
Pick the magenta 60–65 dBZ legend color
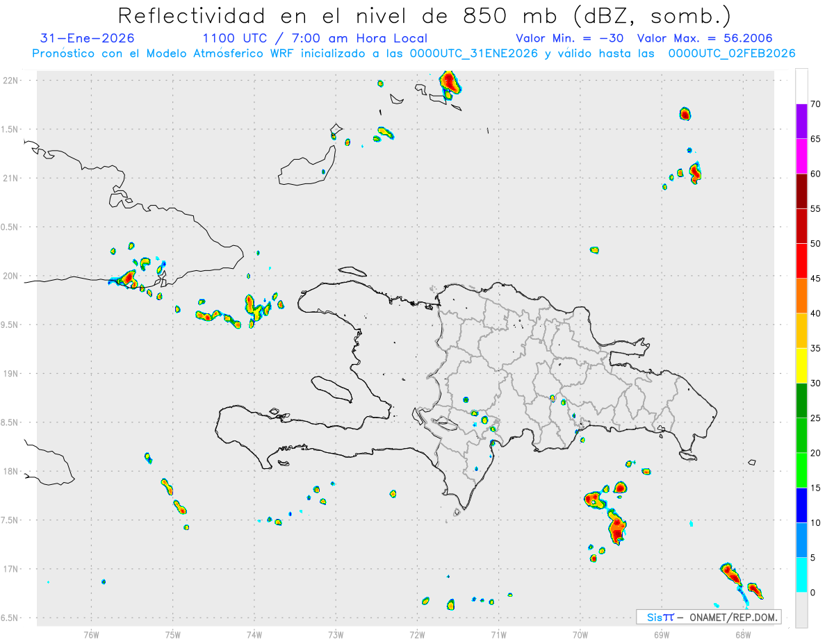point(801,156)
